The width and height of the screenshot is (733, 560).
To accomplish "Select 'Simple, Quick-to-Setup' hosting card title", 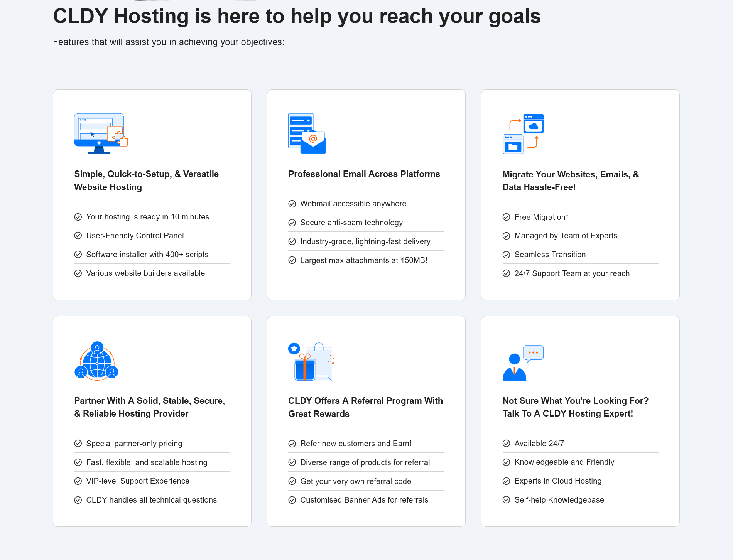I will [146, 180].
